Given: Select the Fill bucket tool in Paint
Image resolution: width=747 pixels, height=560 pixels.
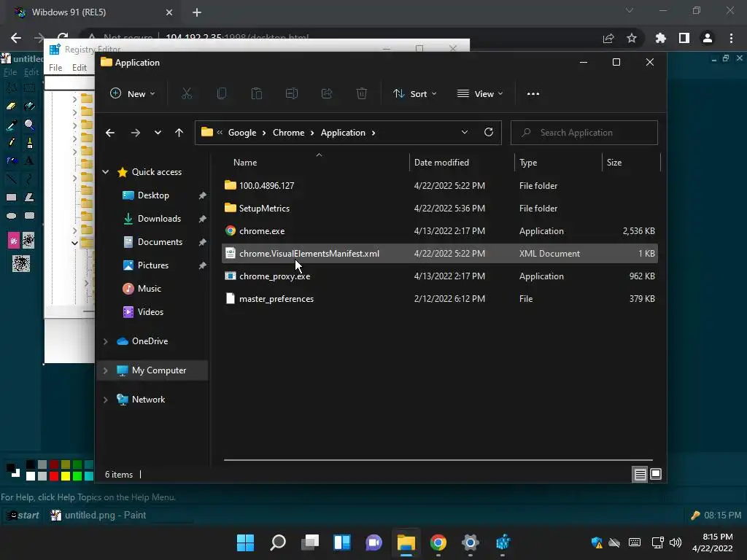Looking at the screenshot, I should coord(29,106).
